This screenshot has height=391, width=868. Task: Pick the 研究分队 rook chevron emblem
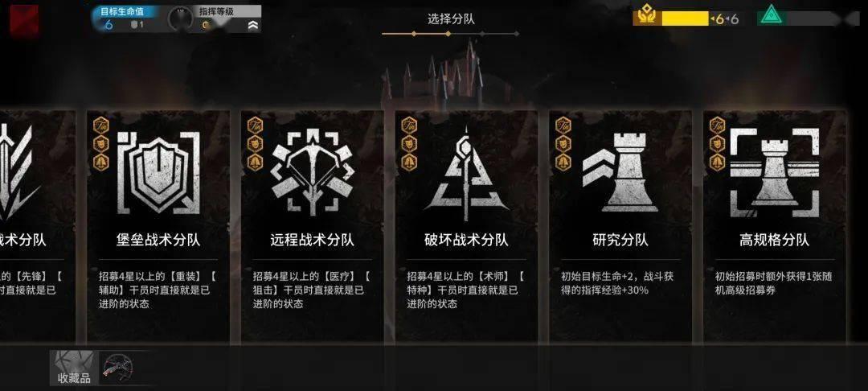620,172
